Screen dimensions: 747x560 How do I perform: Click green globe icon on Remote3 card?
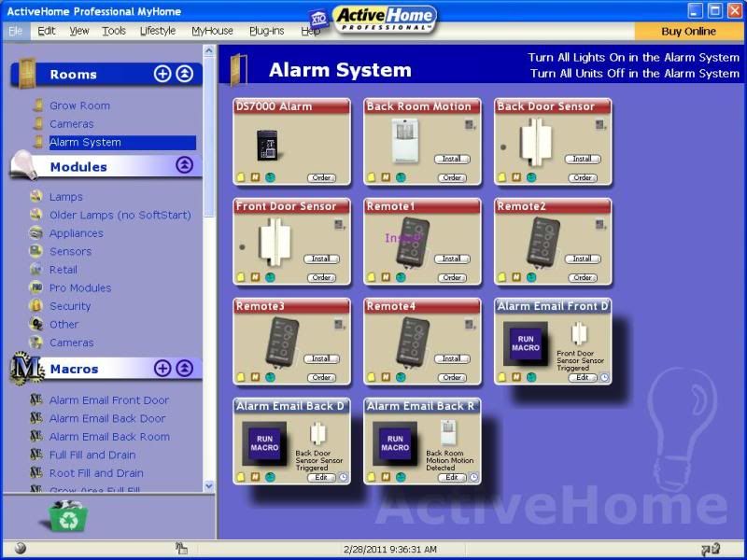(270, 377)
